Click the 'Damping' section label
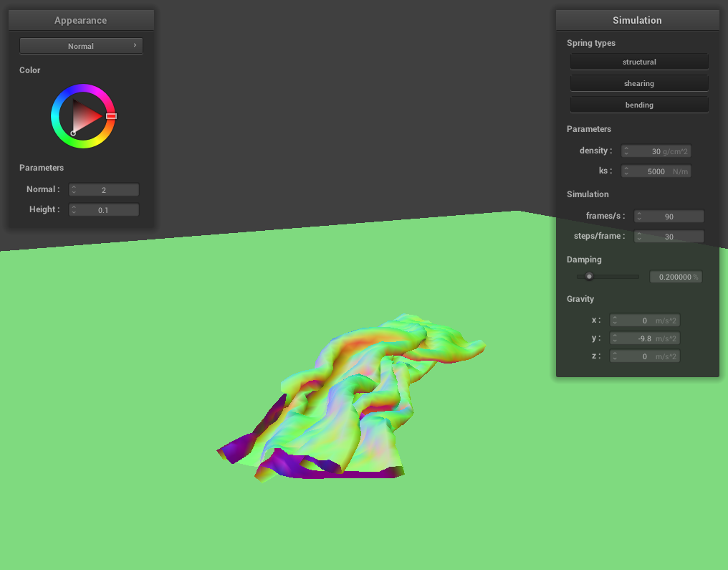 (x=583, y=260)
